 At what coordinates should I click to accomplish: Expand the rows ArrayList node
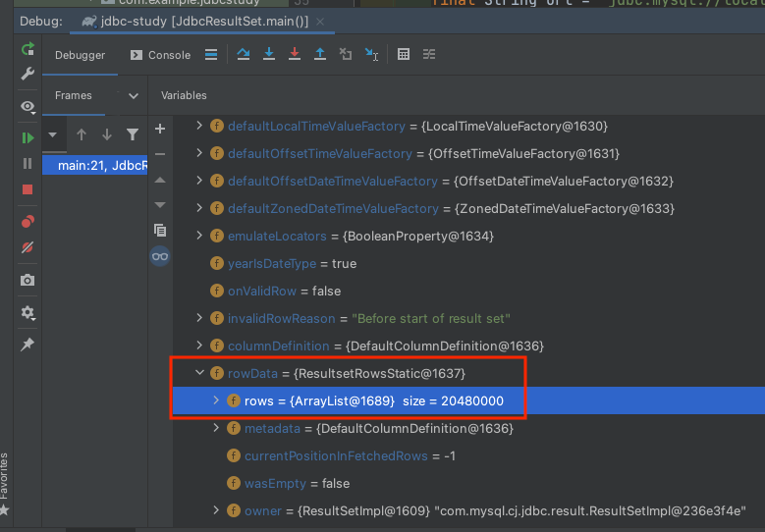[x=216, y=400]
